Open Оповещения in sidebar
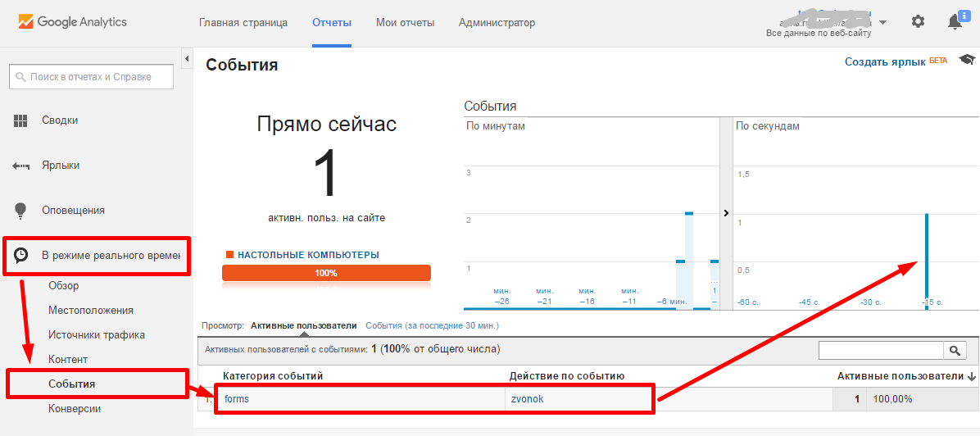Image resolution: width=980 pixels, height=436 pixels. pos(73,210)
